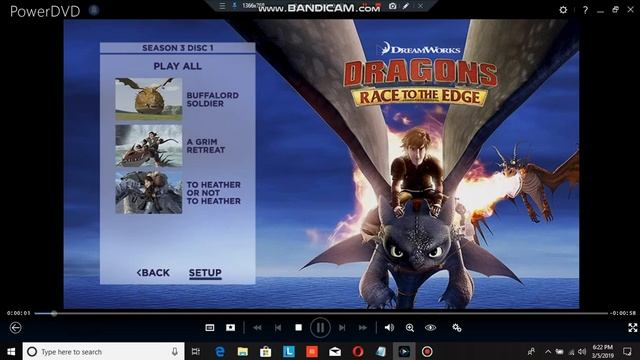Open the Mail app from taskbar
This screenshot has height=360, width=640.
point(335,351)
